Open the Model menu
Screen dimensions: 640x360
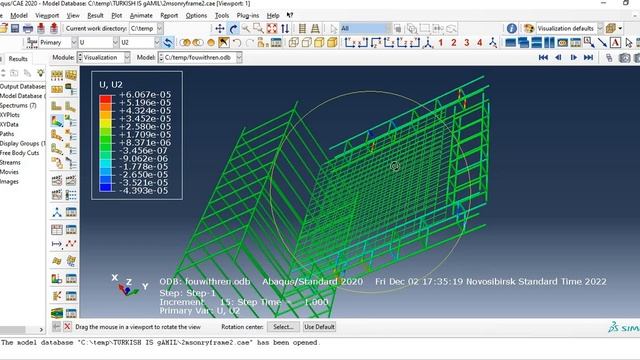(19, 16)
